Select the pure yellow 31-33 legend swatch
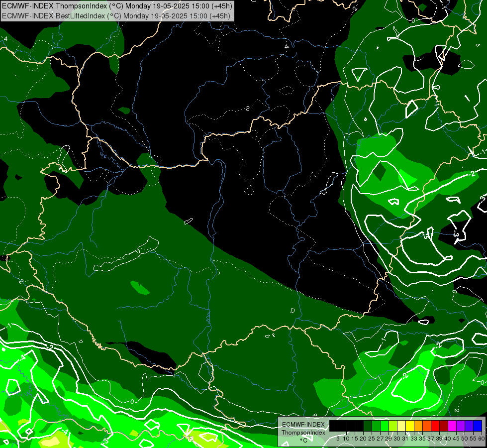487x448 pixels. click(x=410, y=426)
